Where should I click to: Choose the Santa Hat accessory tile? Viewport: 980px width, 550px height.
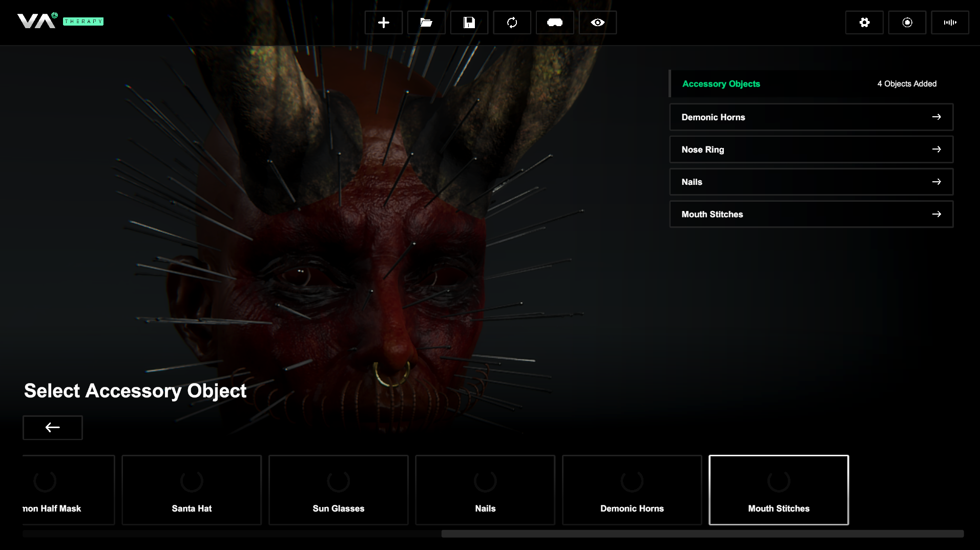coord(192,490)
